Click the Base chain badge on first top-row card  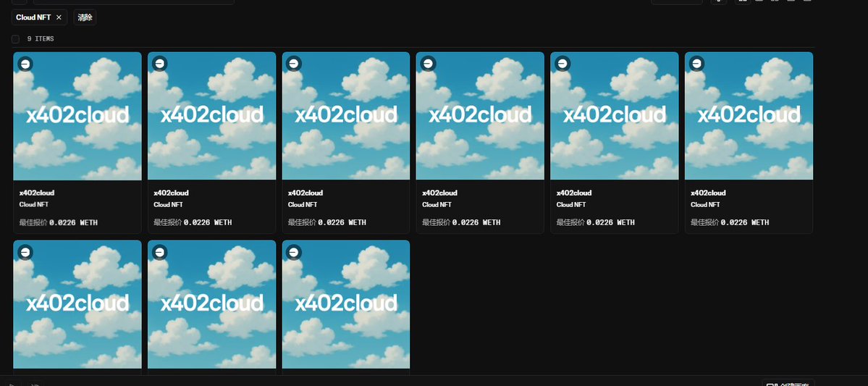25,64
